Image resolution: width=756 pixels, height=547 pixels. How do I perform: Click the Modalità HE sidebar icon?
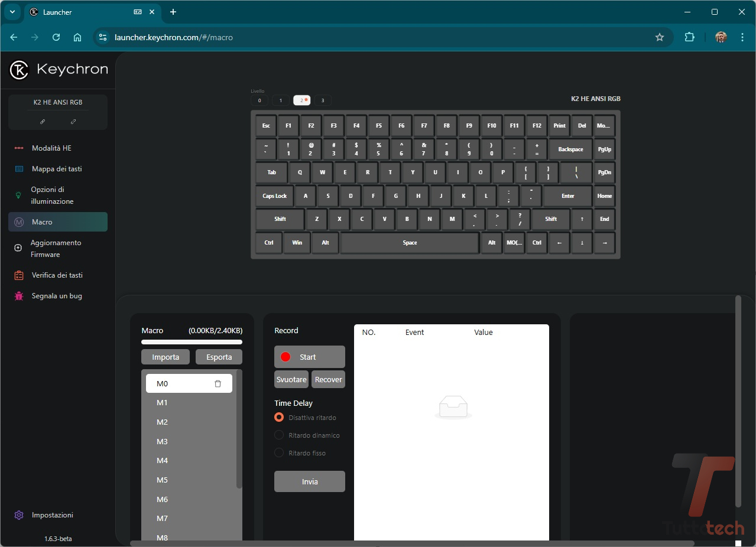coord(19,148)
